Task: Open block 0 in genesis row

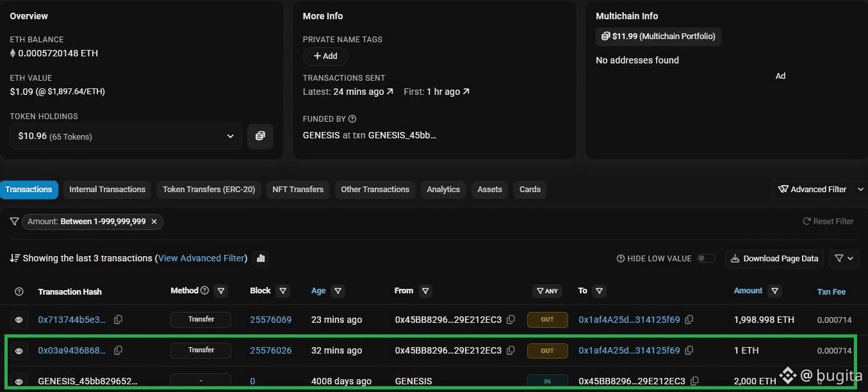Action: (252, 381)
